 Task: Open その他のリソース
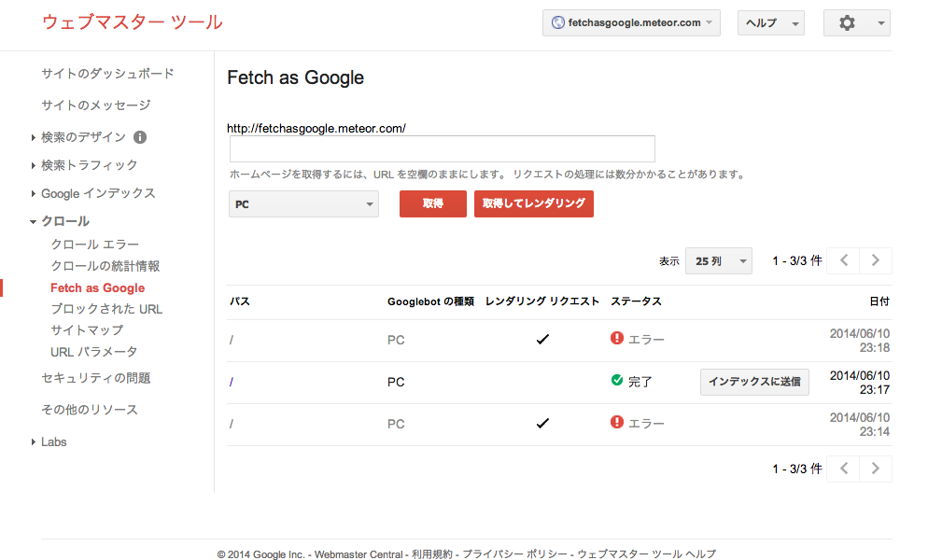[90, 410]
